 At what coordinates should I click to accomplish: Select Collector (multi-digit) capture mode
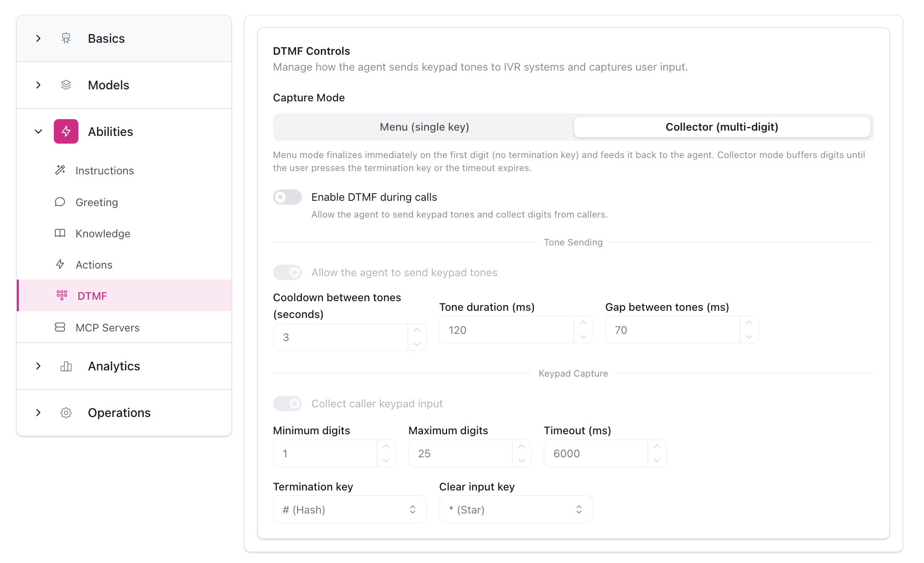(722, 127)
